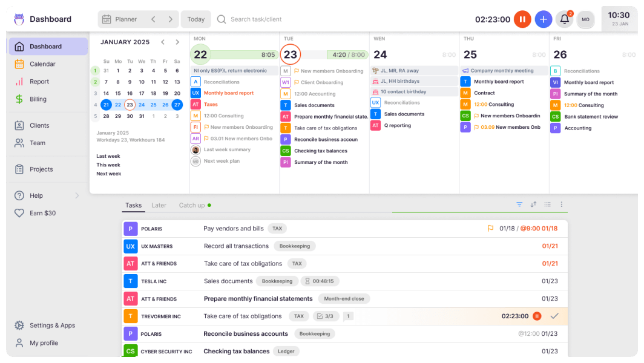Open the three-dot menu above task list

pyautogui.click(x=561, y=204)
